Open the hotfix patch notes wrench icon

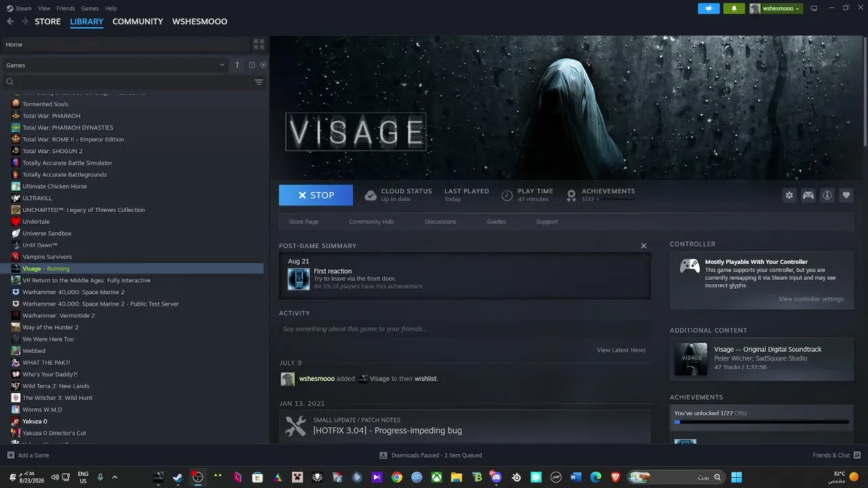pos(296,426)
